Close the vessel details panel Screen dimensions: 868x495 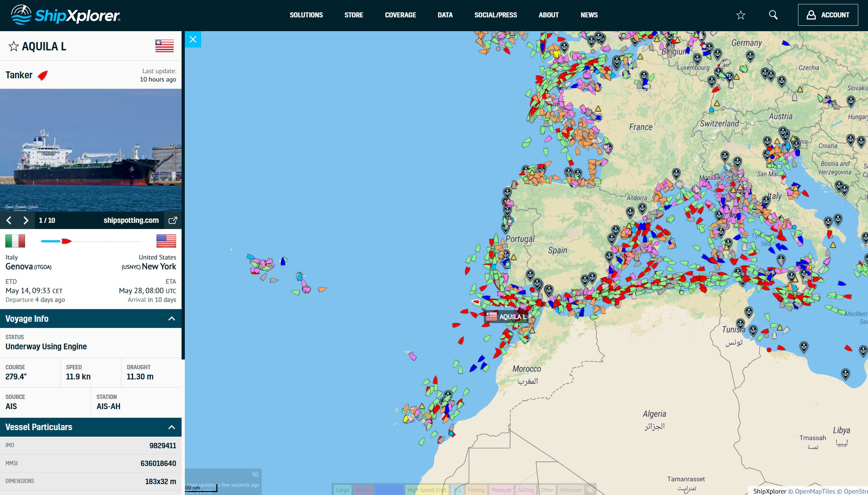coord(193,39)
